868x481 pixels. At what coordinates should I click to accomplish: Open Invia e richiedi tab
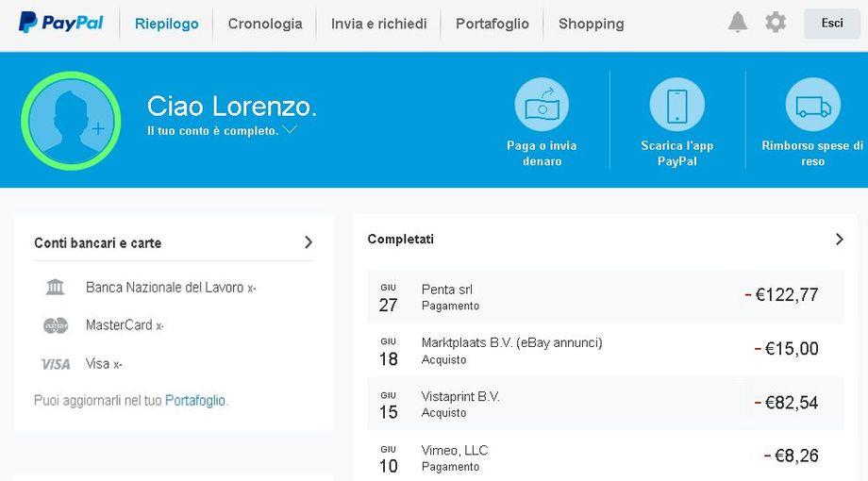click(378, 24)
